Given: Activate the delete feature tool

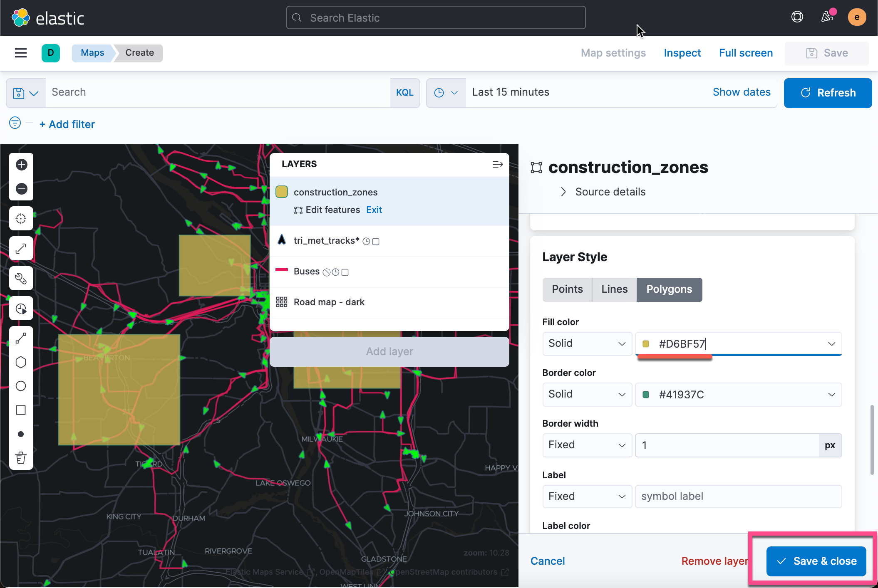Looking at the screenshot, I should pyautogui.click(x=21, y=458).
